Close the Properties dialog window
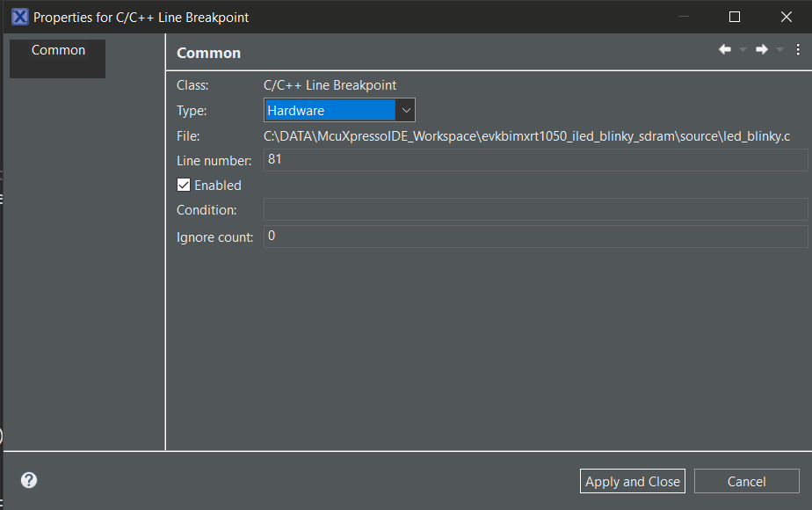The image size is (812, 510). [x=786, y=17]
